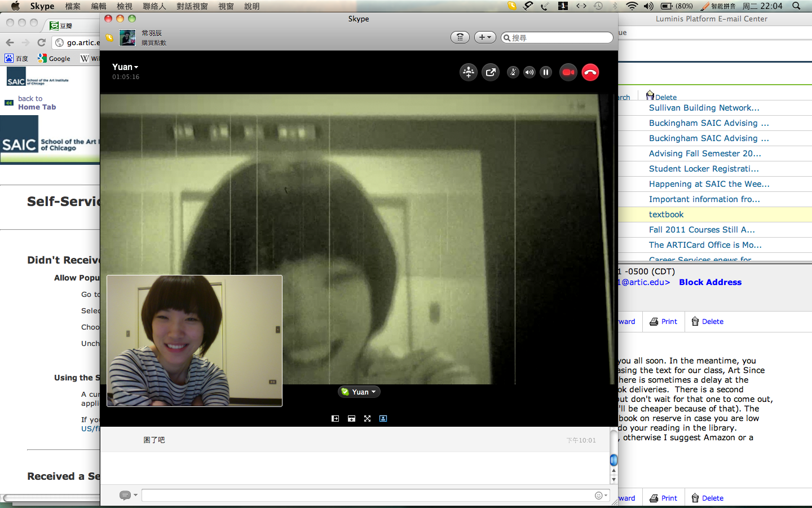Click the yellow Skype status icon in menu bar

pos(511,6)
